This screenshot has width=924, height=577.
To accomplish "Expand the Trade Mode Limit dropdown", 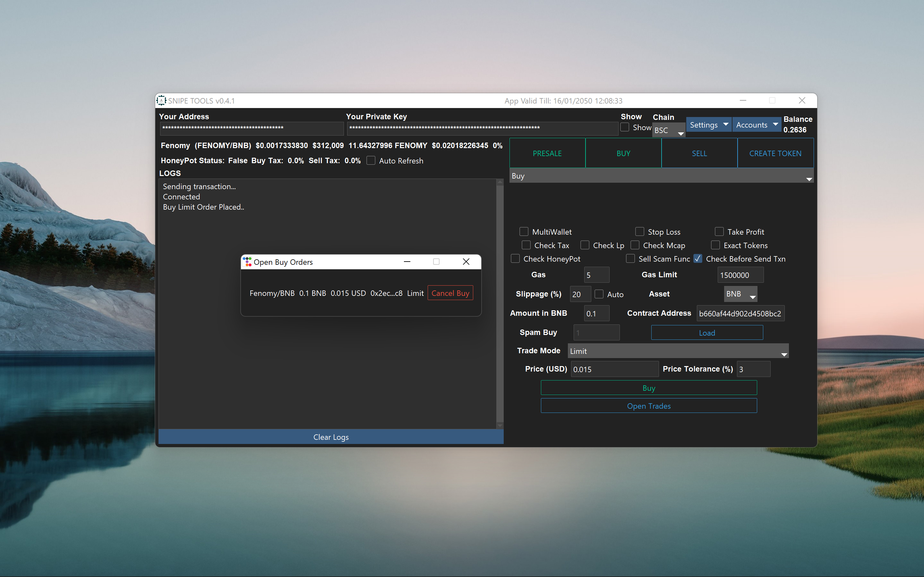I will (678, 351).
